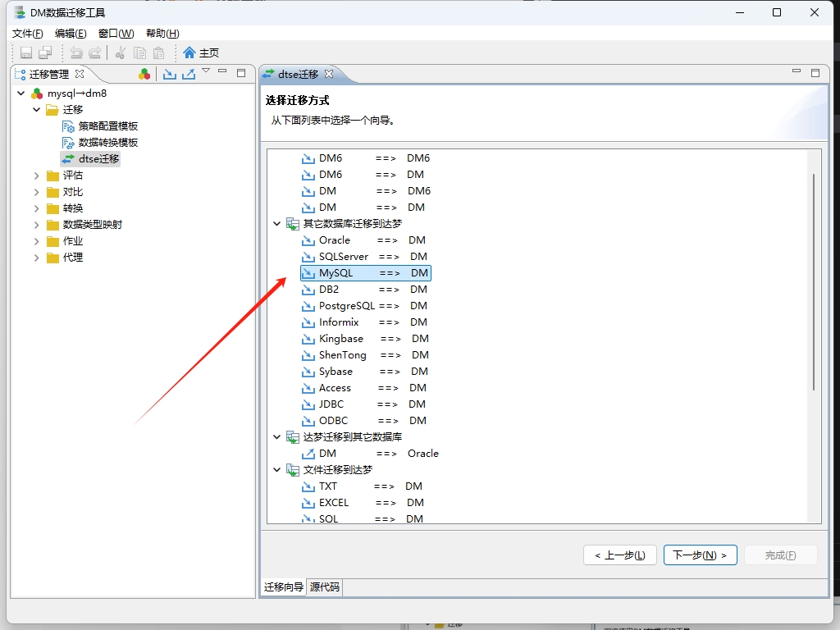Image resolution: width=840 pixels, height=630 pixels.
Task: Open the 文件(F) menu
Action: coord(27,33)
